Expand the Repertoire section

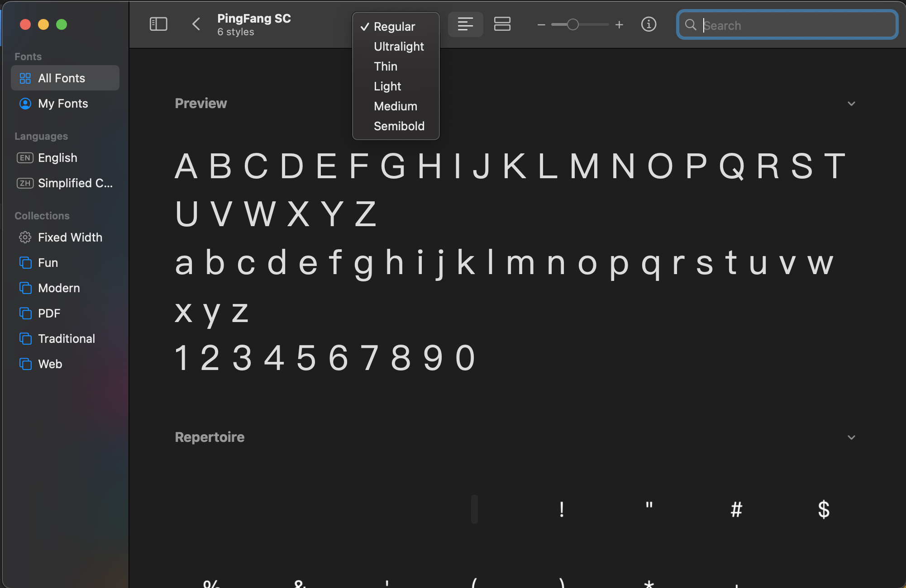[x=852, y=436]
